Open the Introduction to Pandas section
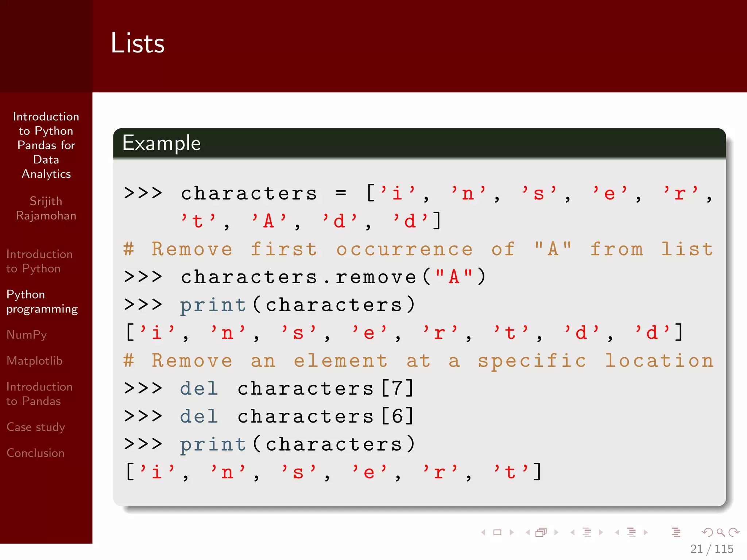The height and width of the screenshot is (560, 747). (39, 394)
